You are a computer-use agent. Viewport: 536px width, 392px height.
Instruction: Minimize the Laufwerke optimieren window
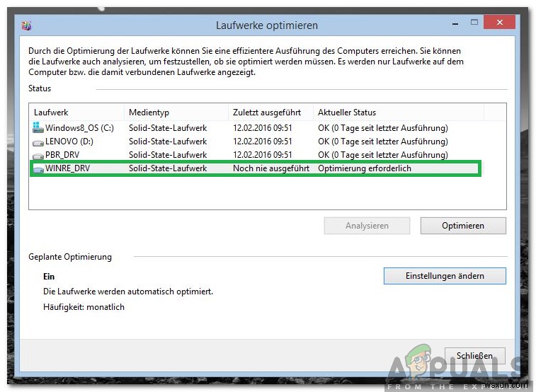(x=455, y=23)
